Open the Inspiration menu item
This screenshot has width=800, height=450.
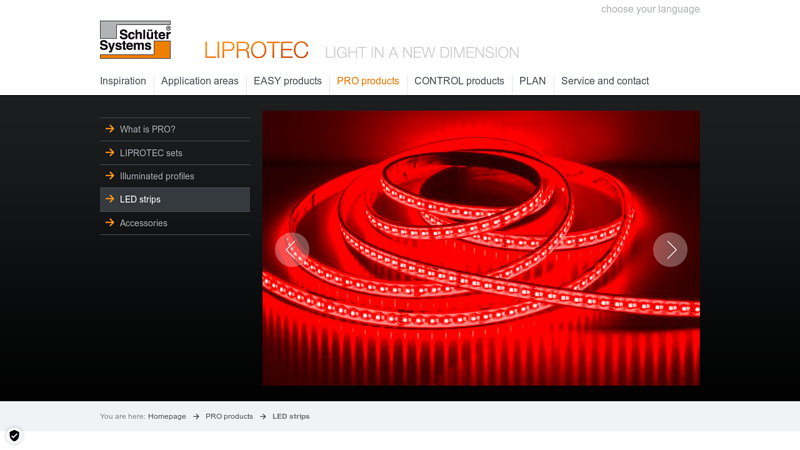[123, 81]
